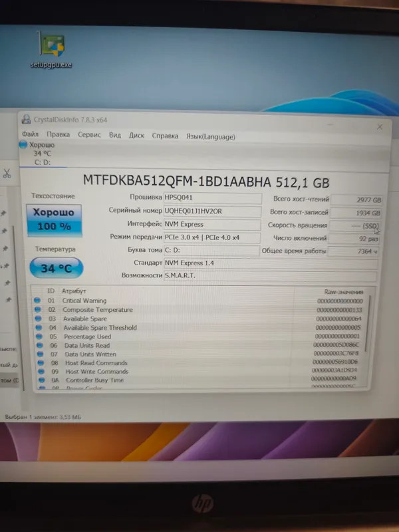The image size is (399, 532).
Task: Click the Raw-значения column header
Action: 343,292
